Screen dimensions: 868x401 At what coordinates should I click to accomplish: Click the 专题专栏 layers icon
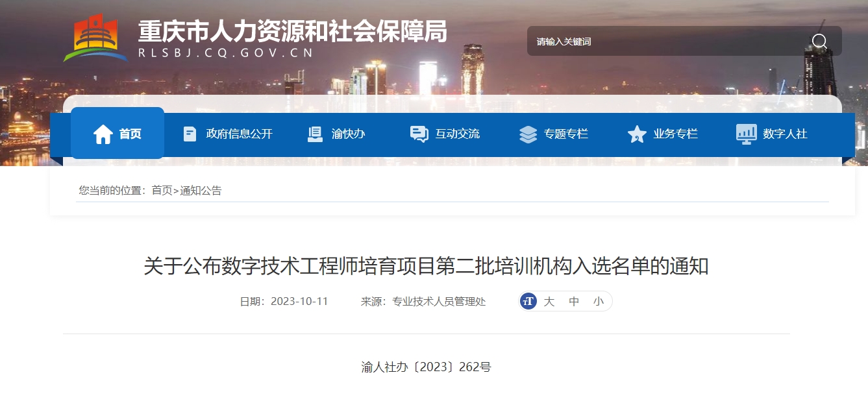click(x=528, y=134)
